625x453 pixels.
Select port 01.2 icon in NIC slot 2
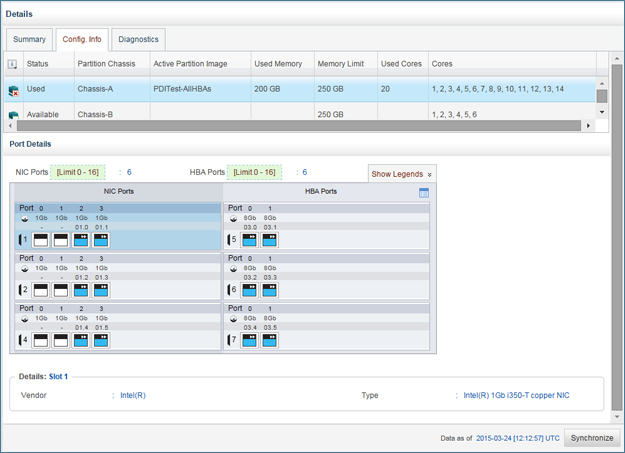pos(81,290)
